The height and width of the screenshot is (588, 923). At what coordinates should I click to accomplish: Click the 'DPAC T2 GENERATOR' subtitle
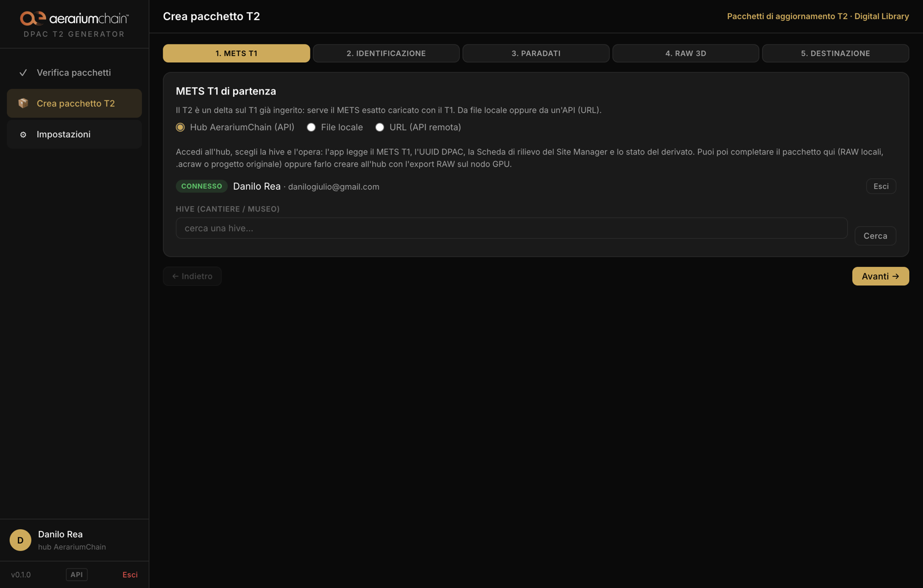[x=74, y=34]
